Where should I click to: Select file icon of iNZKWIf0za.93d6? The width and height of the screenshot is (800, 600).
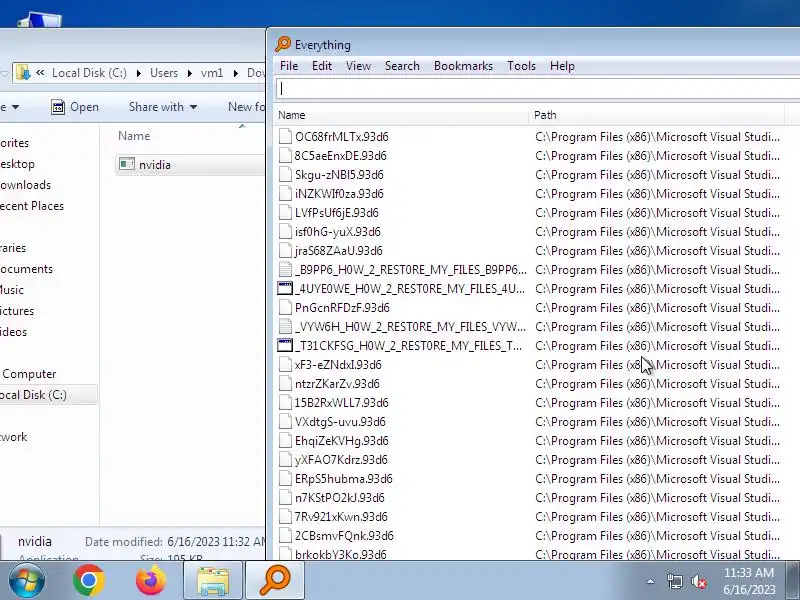[285, 194]
